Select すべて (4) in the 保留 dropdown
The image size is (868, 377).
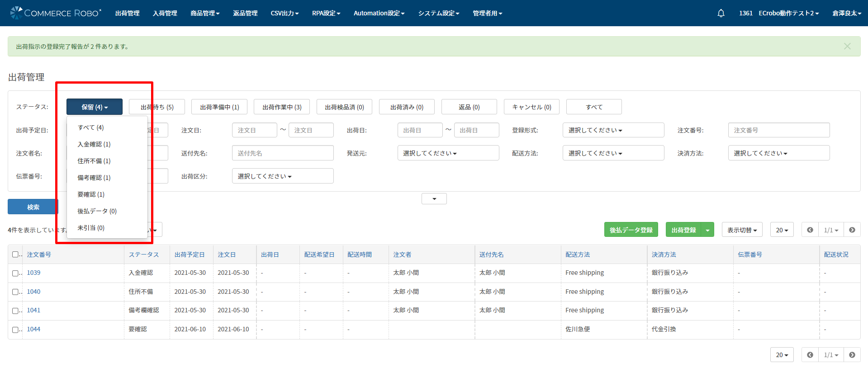tap(107, 127)
